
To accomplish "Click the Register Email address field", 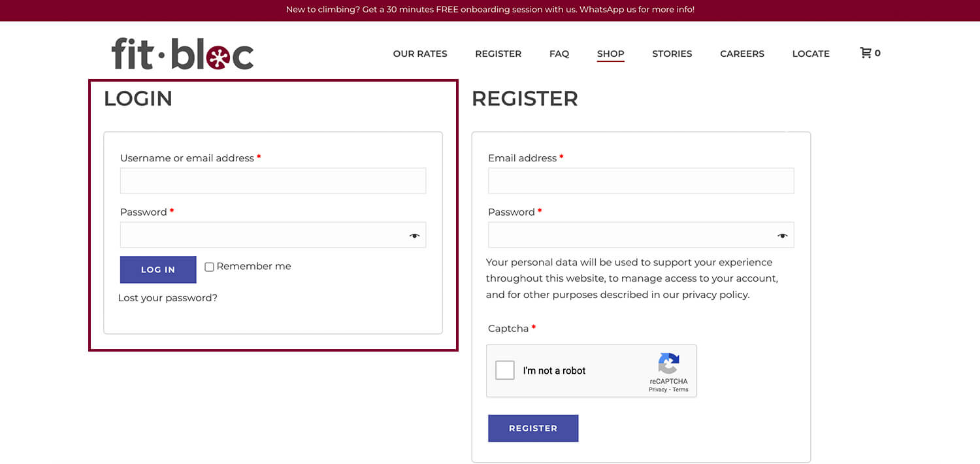I will coord(641,181).
